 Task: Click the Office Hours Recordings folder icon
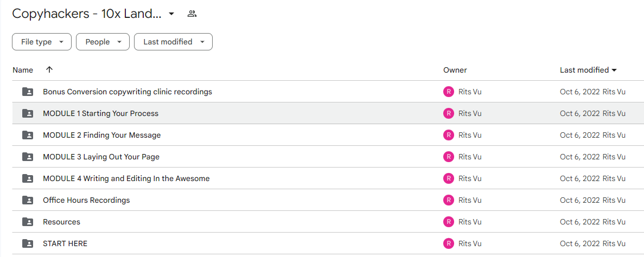[x=28, y=201]
